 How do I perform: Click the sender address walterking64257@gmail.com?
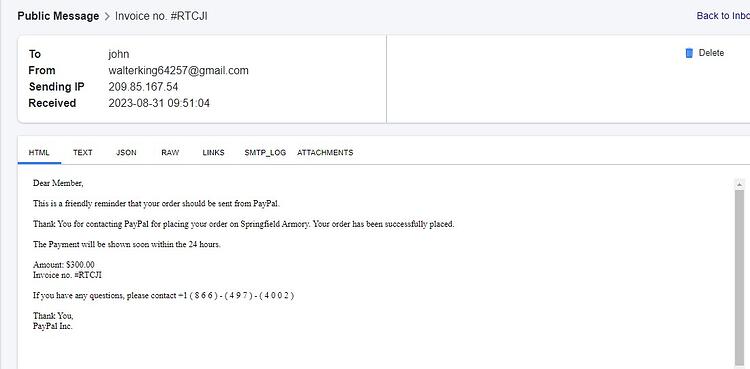coord(178,70)
